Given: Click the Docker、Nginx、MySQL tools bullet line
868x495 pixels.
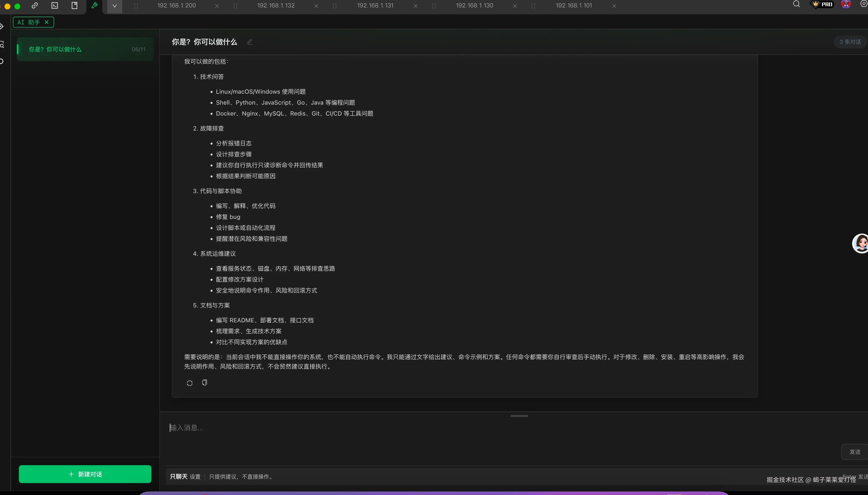Looking at the screenshot, I should [294, 114].
